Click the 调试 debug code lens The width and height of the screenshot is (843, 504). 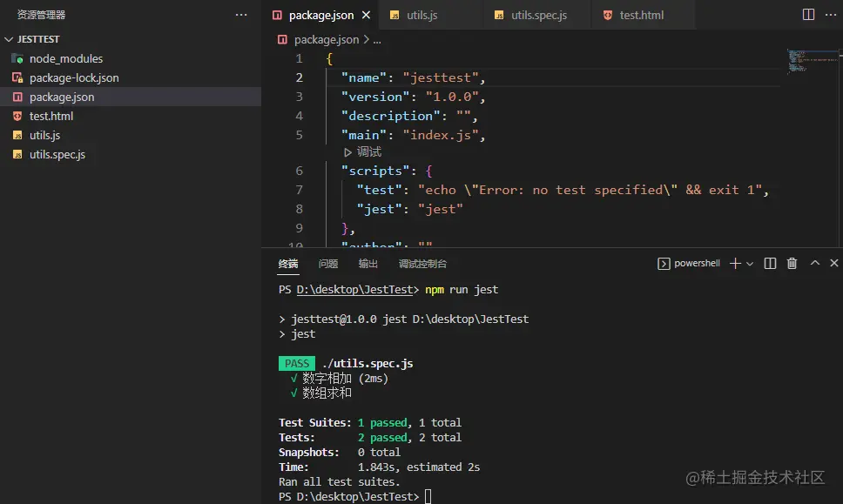tap(363, 152)
